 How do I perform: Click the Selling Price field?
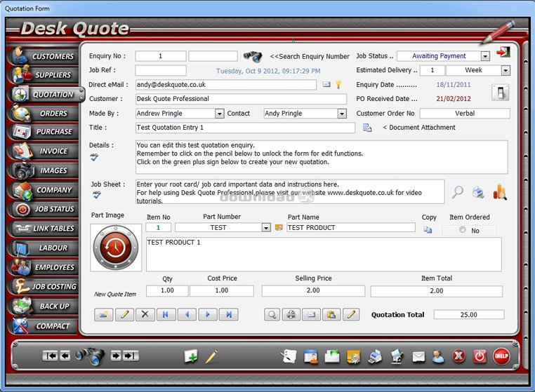(313, 290)
